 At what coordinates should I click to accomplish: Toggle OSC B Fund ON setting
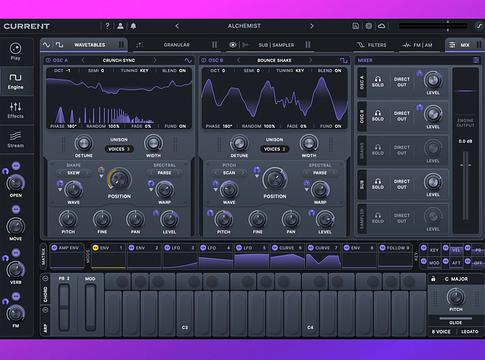pyautogui.click(x=330, y=126)
